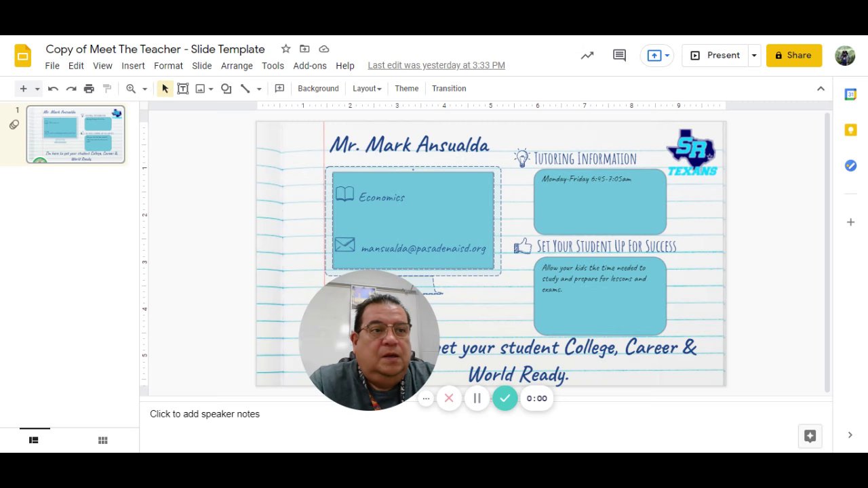This screenshot has width=868, height=488.
Task: Select the 'Mr. Mark Ansualda' slide title
Action: pyautogui.click(x=409, y=144)
